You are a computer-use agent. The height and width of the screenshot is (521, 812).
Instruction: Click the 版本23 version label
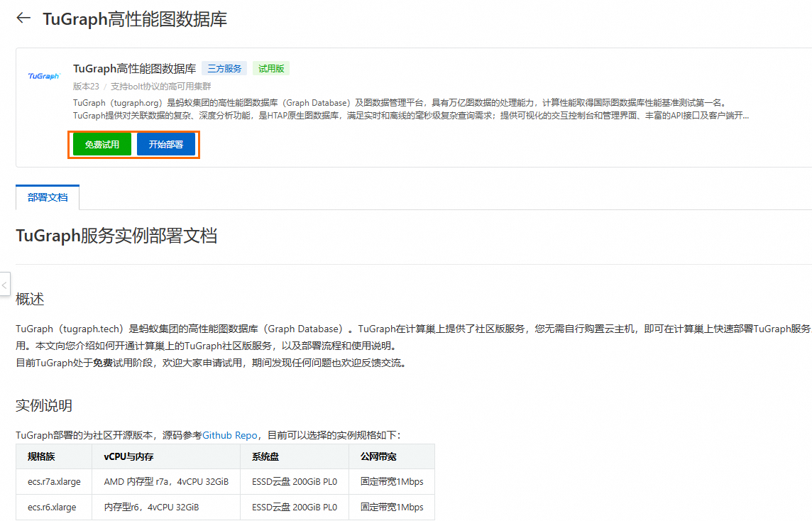86,87
